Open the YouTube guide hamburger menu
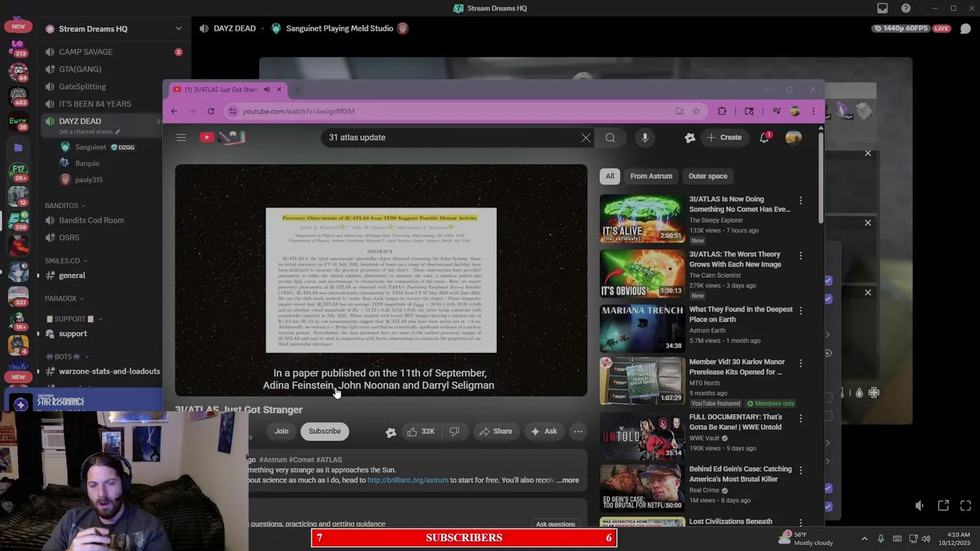Viewport: 980px width, 551px height. (181, 138)
